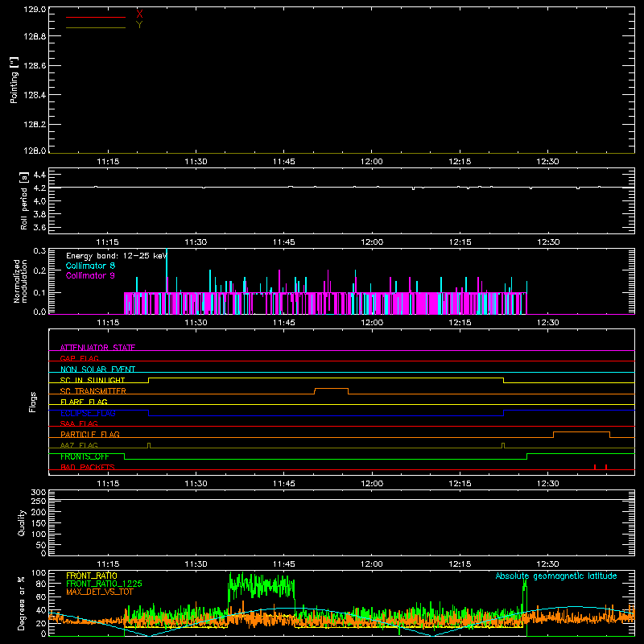This screenshot has width=644, height=644.
Task: Click the FRONTS_OFF label
Action: [85, 456]
